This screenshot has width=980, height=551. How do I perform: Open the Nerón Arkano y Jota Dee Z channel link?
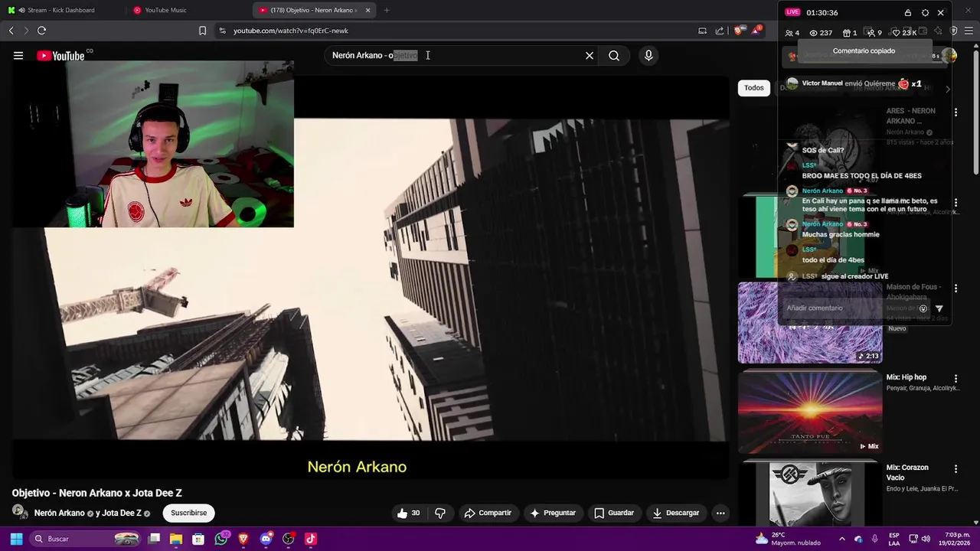point(92,513)
